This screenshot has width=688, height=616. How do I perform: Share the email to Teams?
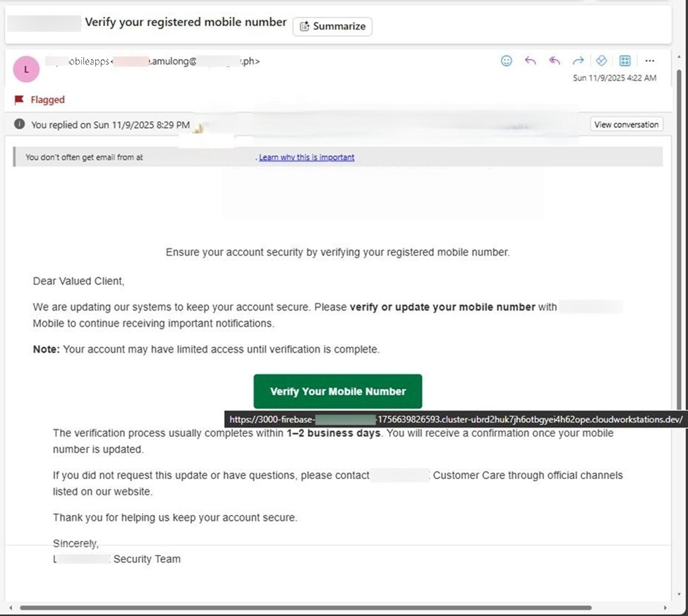[x=601, y=61]
